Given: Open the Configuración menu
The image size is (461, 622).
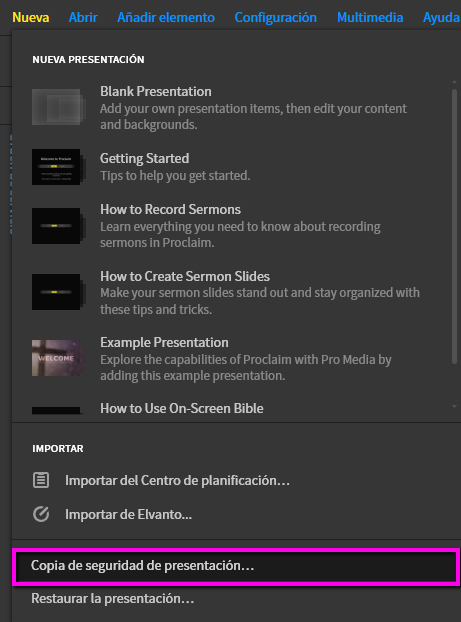Looking at the screenshot, I should click(x=275, y=17).
